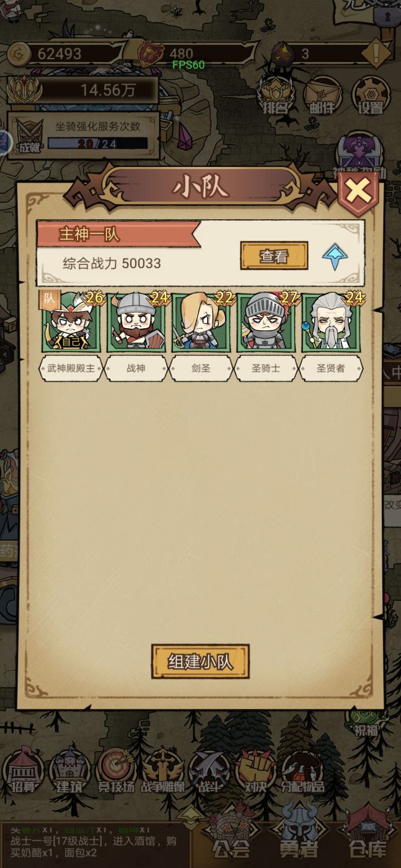This screenshot has width=401, height=868.
Task: Open the 分配物品 distribute items icon
Action: (x=302, y=771)
